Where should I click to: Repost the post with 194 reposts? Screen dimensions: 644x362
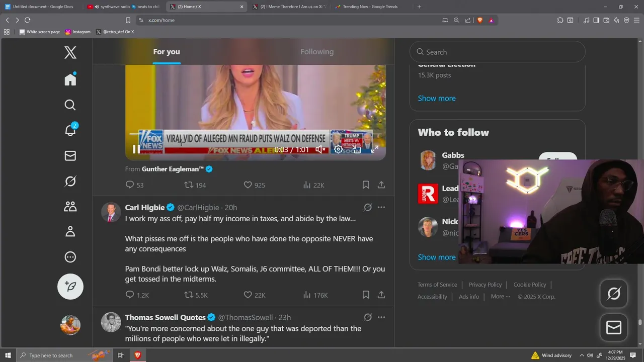point(195,185)
